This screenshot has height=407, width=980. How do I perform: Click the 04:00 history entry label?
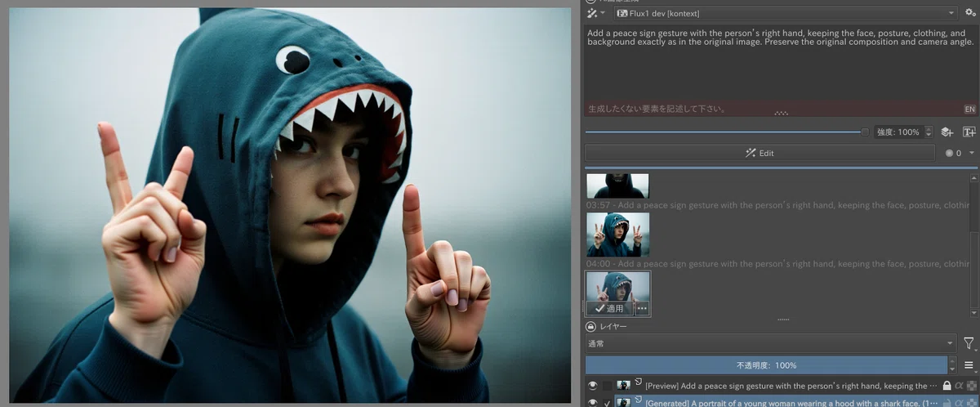tap(777, 264)
